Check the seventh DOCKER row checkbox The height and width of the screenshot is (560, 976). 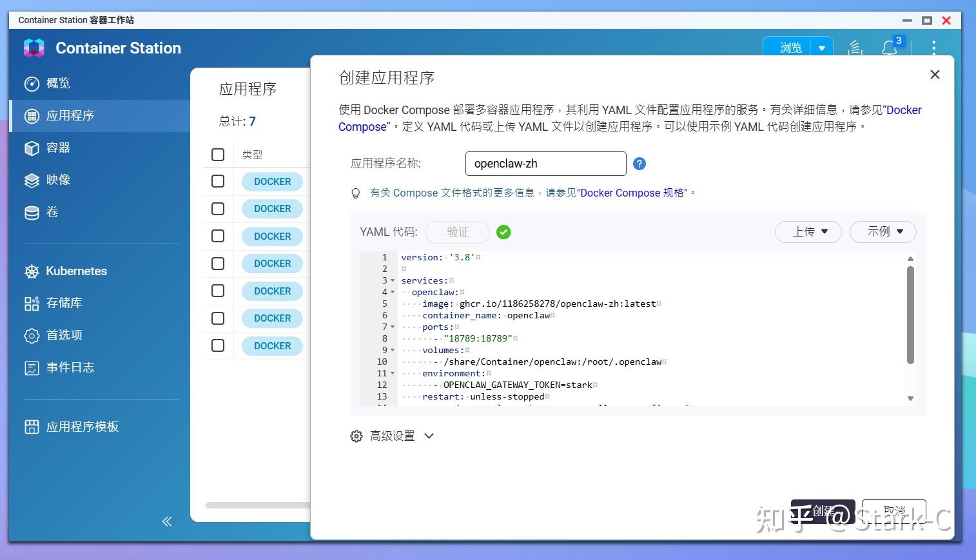pyautogui.click(x=218, y=346)
